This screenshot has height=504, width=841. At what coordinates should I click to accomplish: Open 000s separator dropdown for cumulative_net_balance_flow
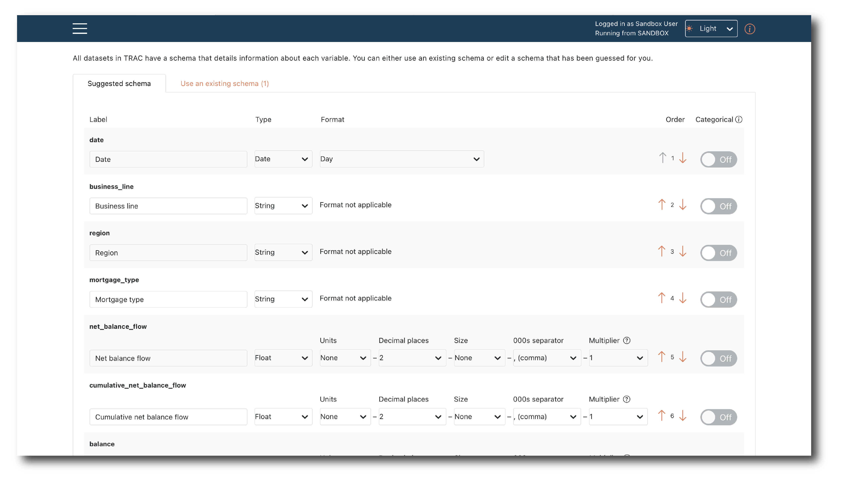[546, 417]
